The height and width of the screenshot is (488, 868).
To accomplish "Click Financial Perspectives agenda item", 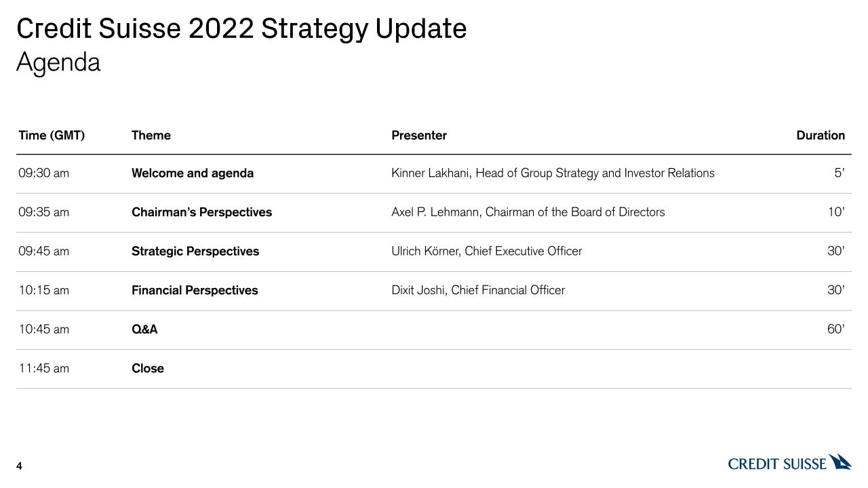I will (195, 290).
